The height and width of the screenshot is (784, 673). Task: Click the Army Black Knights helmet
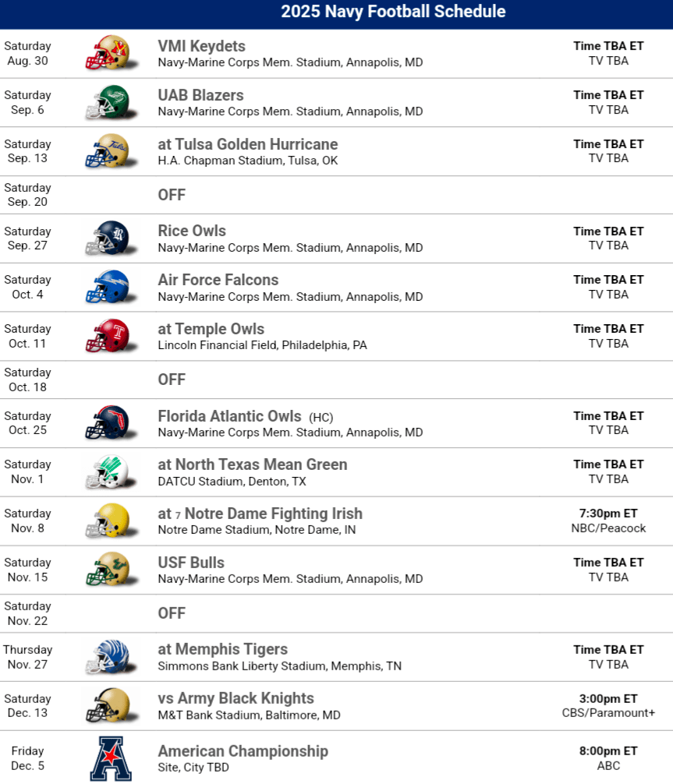[x=108, y=705]
